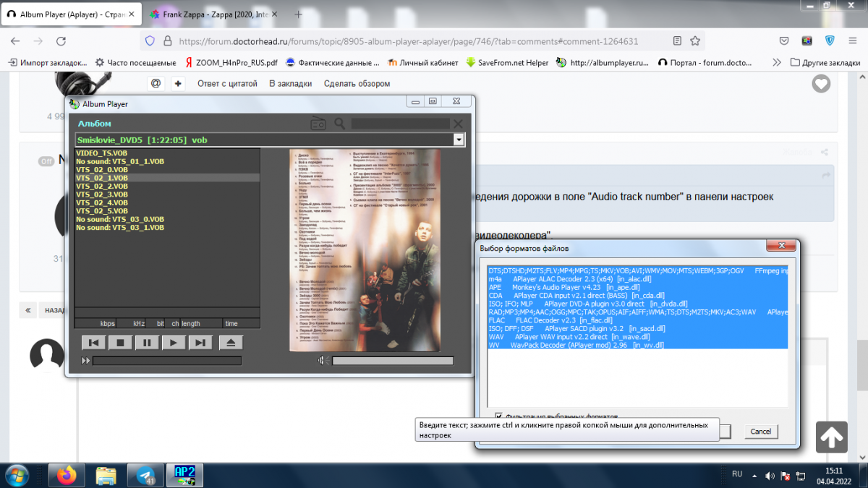The width and height of the screenshot is (868, 488).
Task: Toggle reader view icon in address bar
Action: (677, 40)
